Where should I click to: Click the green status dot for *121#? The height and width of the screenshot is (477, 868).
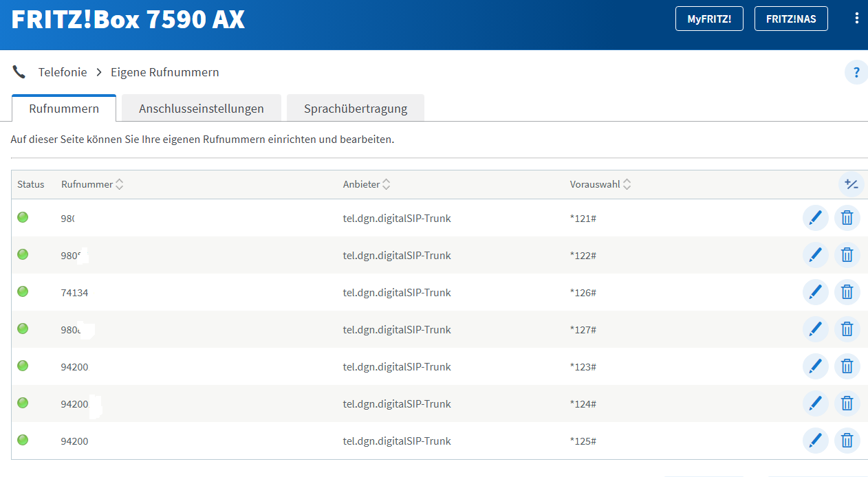click(23, 217)
